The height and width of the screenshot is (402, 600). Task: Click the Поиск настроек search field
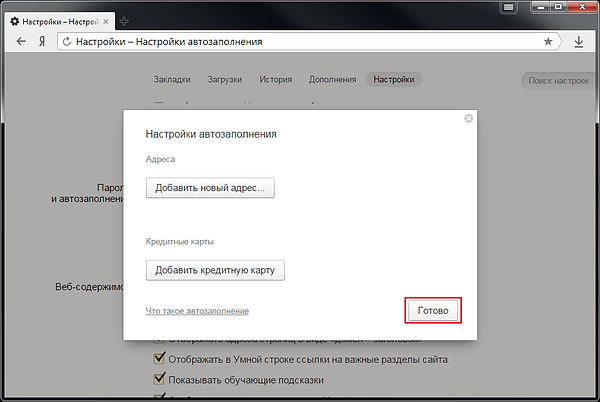coord(559,81)
